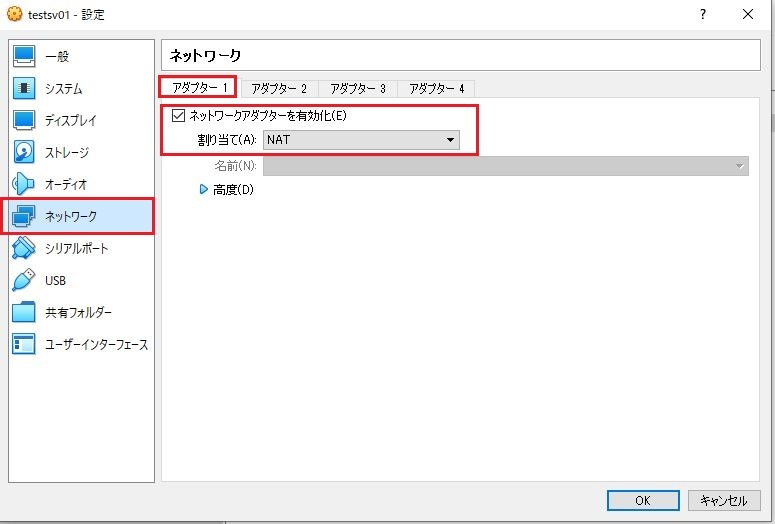Image resolution: width=775 pixels, height=524 pixels.
Task: Select the 一般 label in sidebar
Action: click(57, 56)
